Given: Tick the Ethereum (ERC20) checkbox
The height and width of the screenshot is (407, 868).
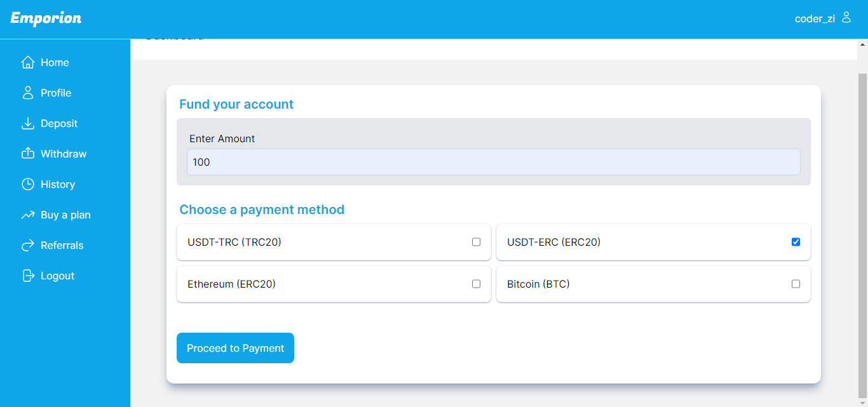Looking at the screenshot, I should 476,284.
